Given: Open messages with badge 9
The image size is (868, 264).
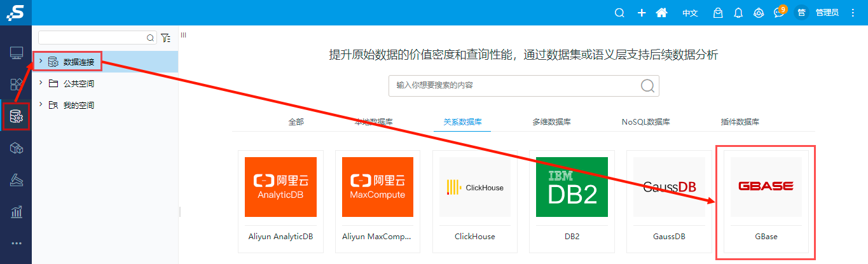Looking at the screenshot, I should (779, 12).
